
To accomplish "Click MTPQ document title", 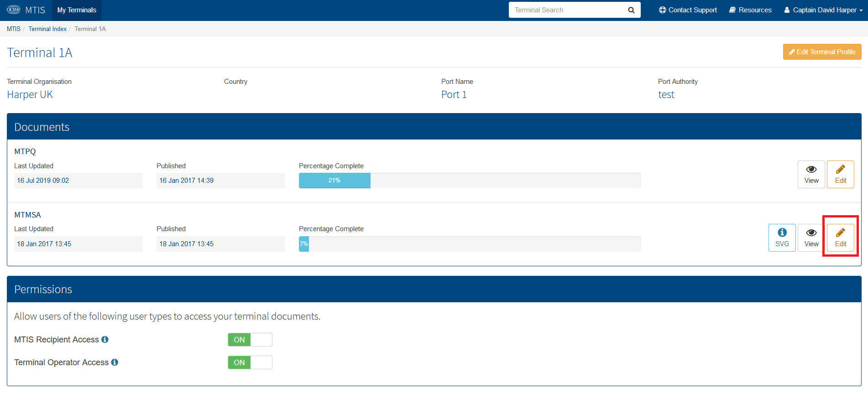I will (x=25, y=151).
